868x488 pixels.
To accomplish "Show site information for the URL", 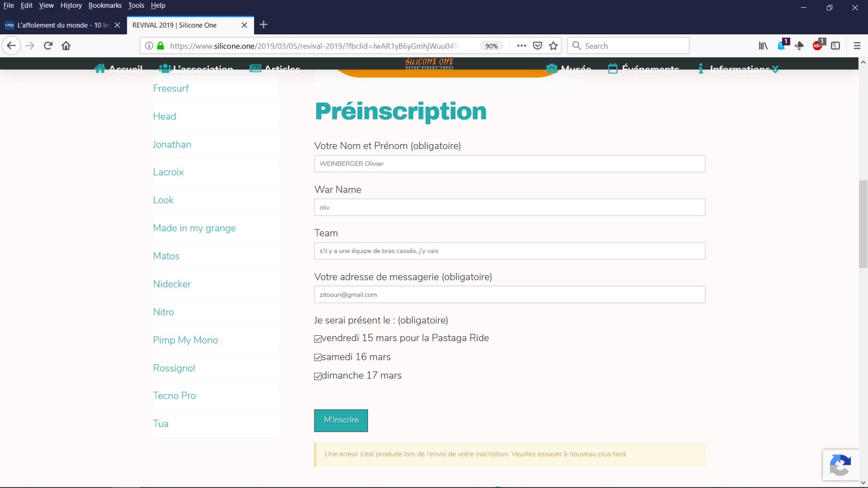I will point(149,46).
